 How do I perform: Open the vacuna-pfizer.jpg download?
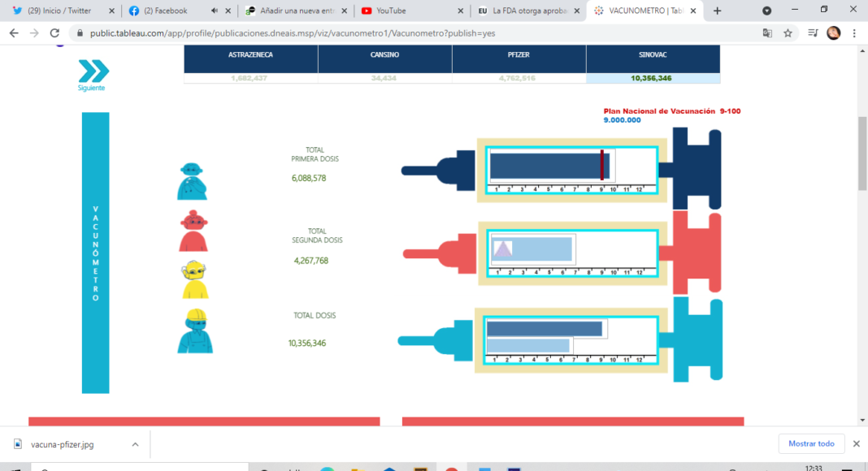tap(62, 444)
